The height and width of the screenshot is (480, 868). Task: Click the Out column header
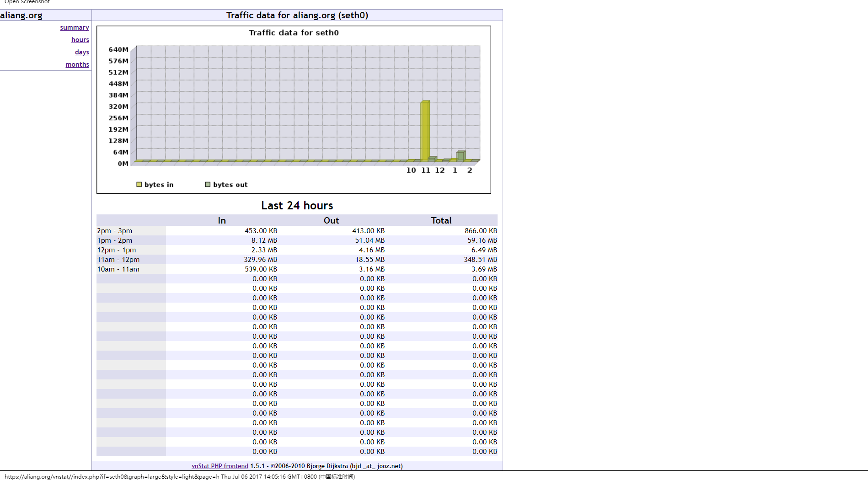[x=331, y=220]
